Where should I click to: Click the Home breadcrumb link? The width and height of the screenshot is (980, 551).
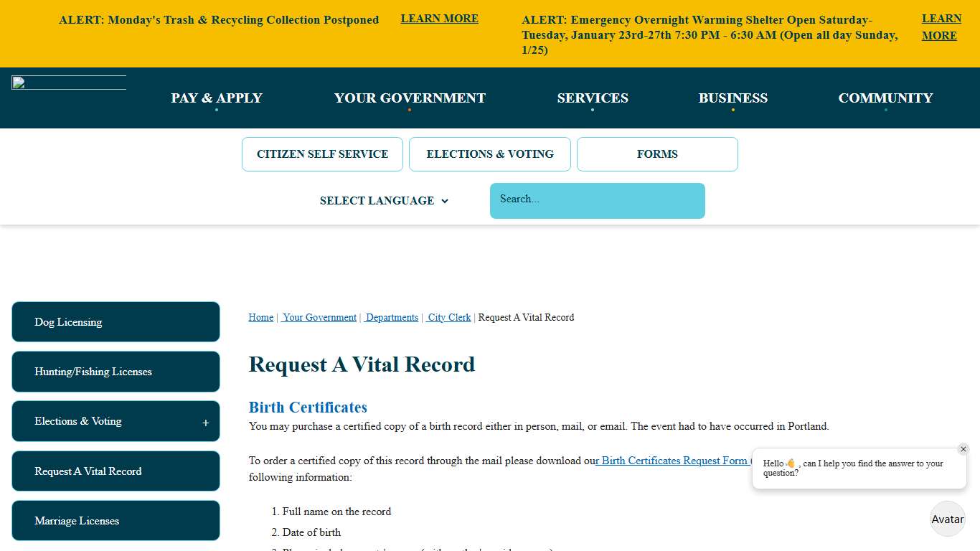click(260, 317)
